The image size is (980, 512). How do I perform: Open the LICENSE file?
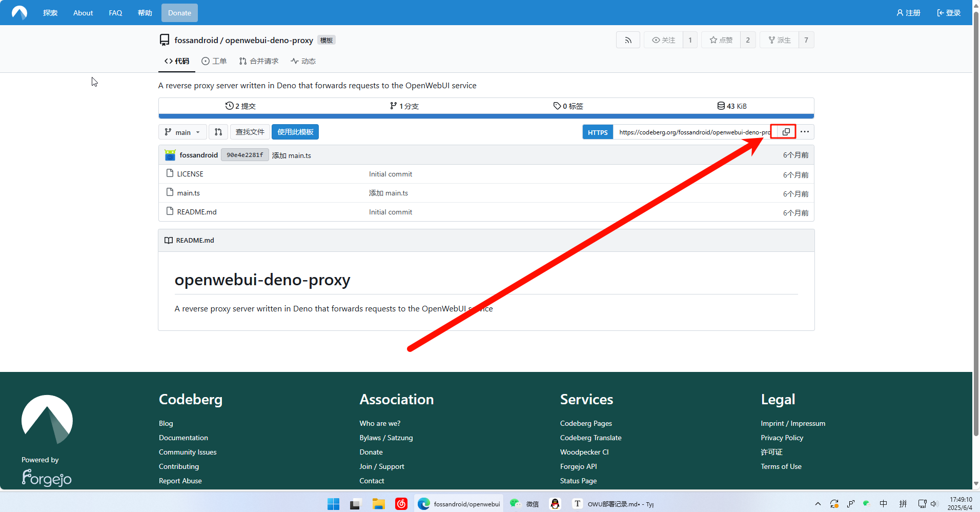[x=190, y=174]
